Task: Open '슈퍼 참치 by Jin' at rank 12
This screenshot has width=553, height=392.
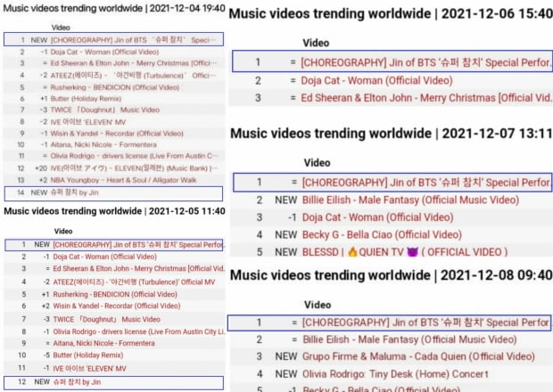Action: (77, 382)
